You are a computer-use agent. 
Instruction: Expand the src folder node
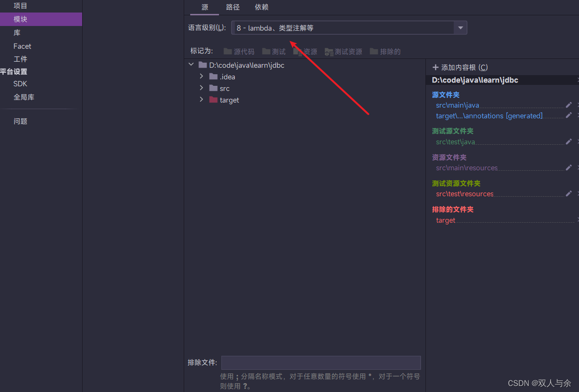pos(201,88)
